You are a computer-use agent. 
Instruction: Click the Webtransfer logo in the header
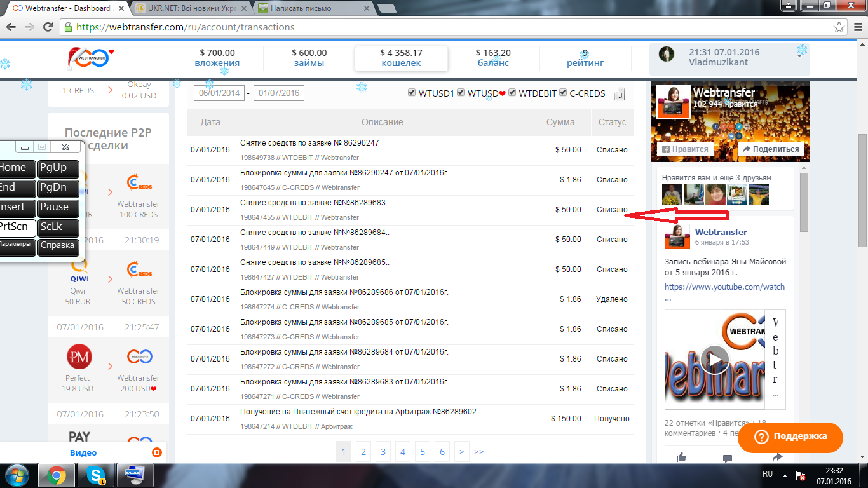[x=90, y=58]
